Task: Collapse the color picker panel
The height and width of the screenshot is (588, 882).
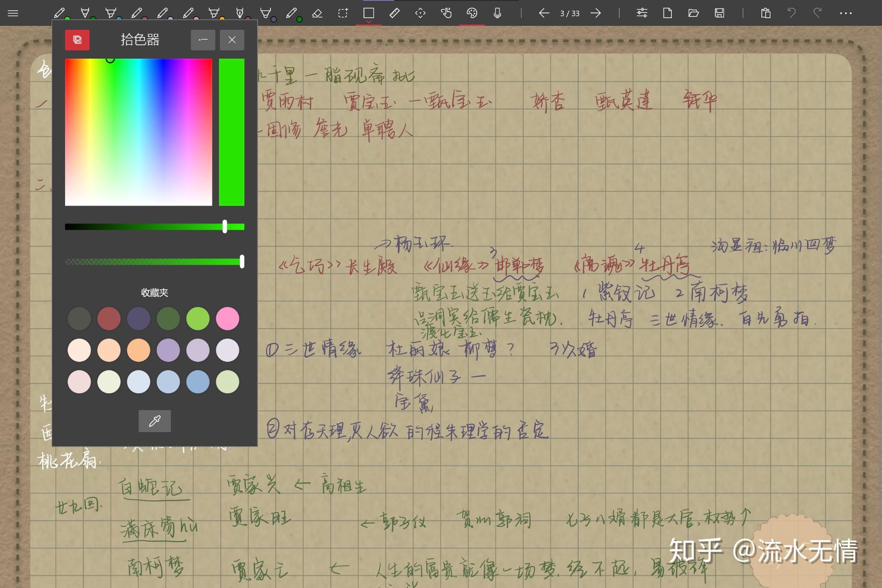Action: click(x=203, y=40)
